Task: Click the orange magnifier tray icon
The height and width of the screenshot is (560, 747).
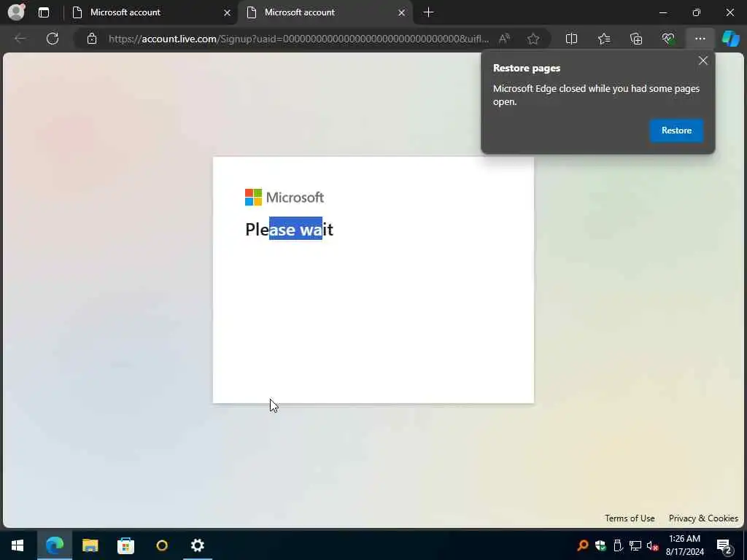Action: (x=582, y=545)
